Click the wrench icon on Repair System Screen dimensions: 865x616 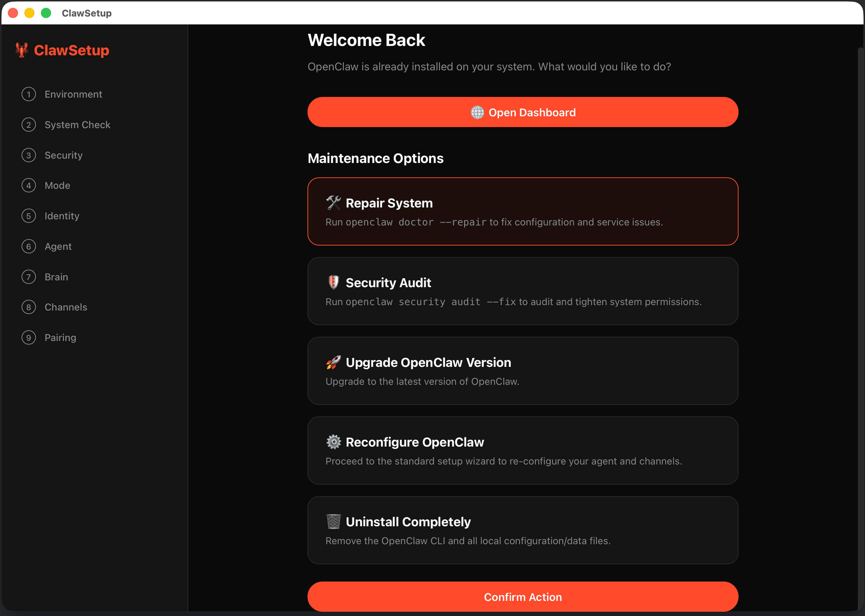334,203
